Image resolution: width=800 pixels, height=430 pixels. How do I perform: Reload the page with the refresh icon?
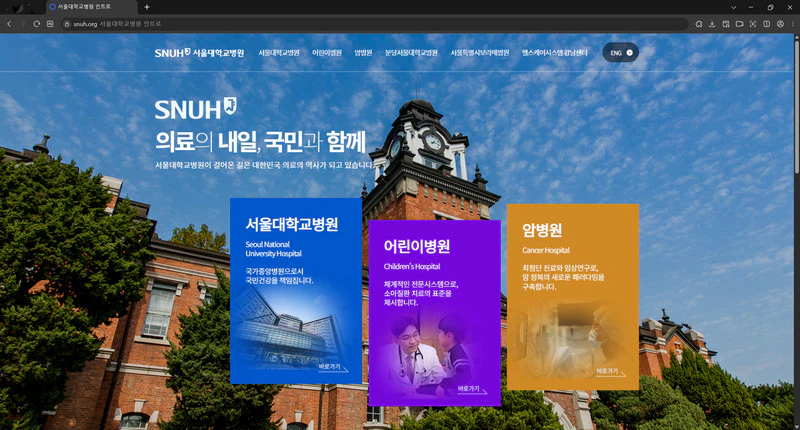(x=37, y=24)
